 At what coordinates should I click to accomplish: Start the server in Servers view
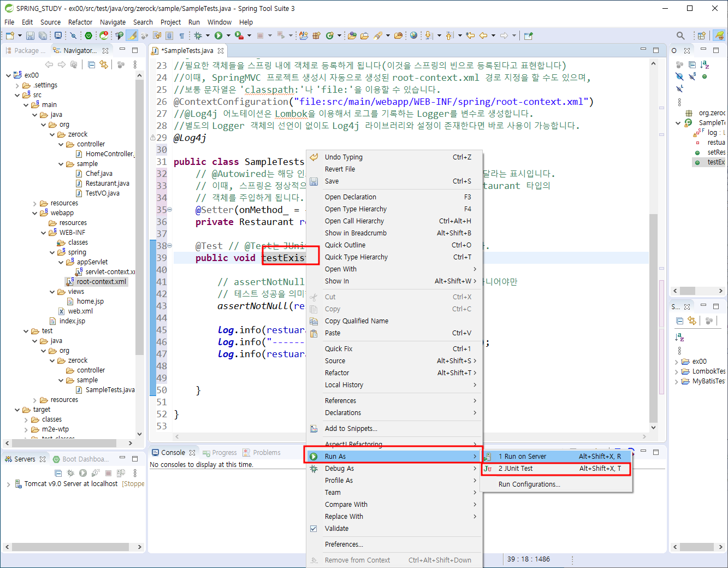pyautogui.click(x=82, y=473)
